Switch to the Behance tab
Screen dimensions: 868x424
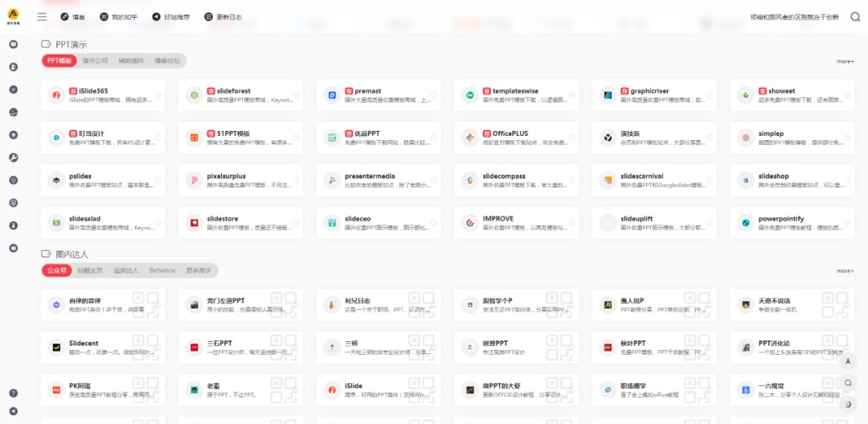(162, 270)
